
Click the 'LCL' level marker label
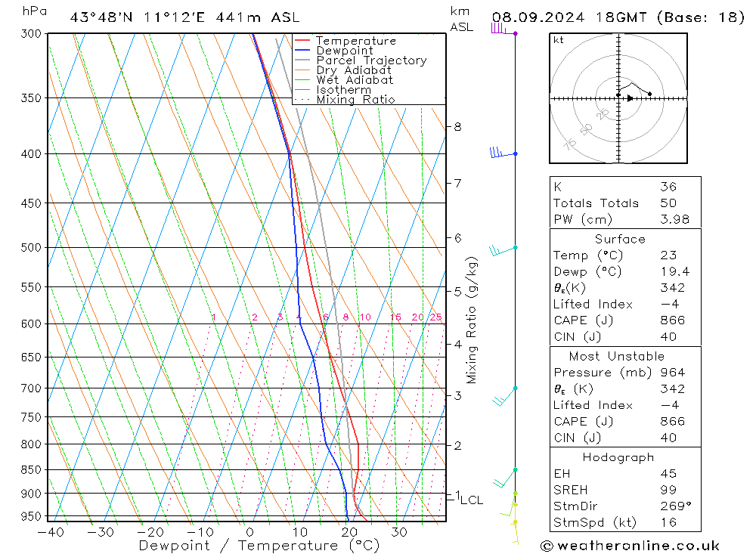(x=472, y=500)
